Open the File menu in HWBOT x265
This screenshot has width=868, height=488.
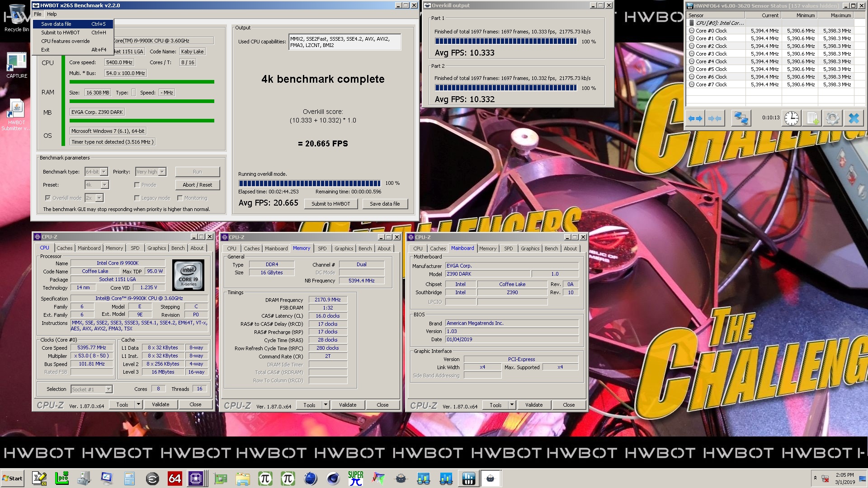tap(38, 14)
